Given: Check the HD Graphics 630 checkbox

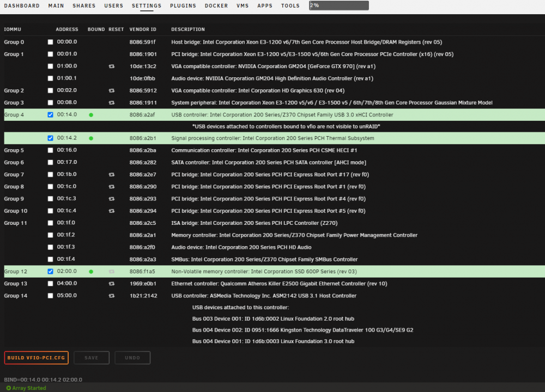Looking at the screenshot, I should [x=50, y=90].
